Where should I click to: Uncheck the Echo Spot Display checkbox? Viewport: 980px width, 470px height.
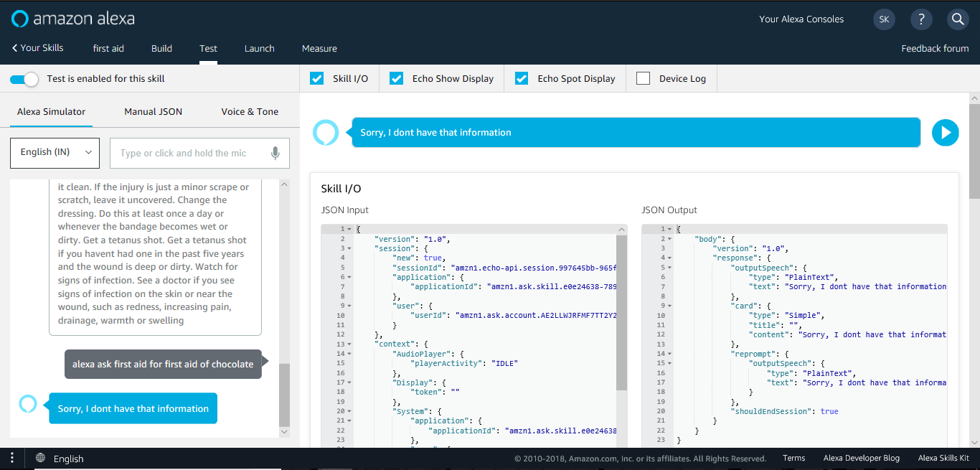(x=522, y=78)
